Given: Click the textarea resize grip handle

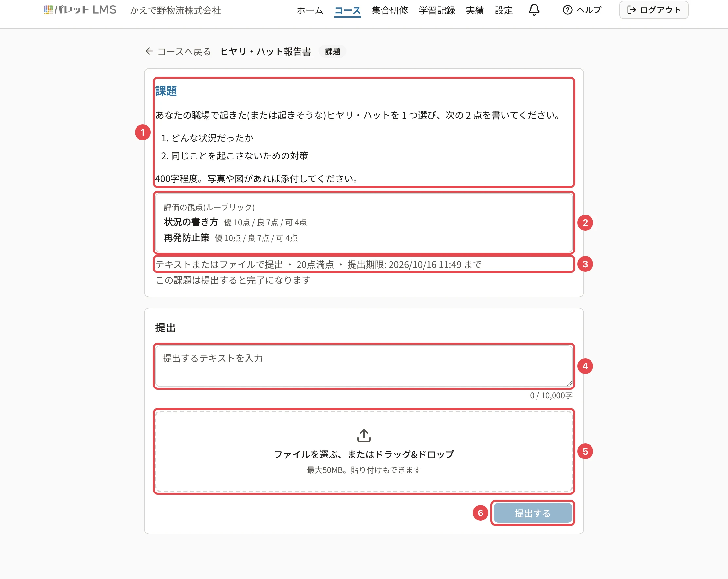Looking at the screenshot, I should point(569,383).
